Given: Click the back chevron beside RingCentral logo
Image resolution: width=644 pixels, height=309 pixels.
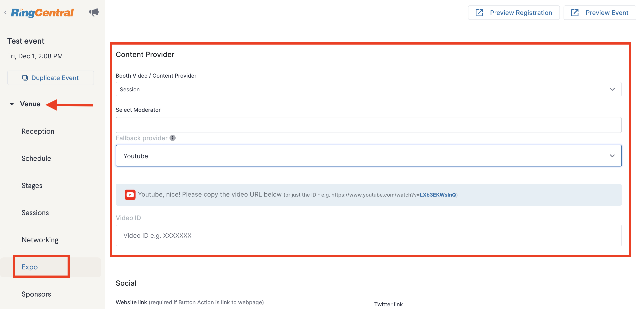Looking at the screenshot, I should 5,12.
